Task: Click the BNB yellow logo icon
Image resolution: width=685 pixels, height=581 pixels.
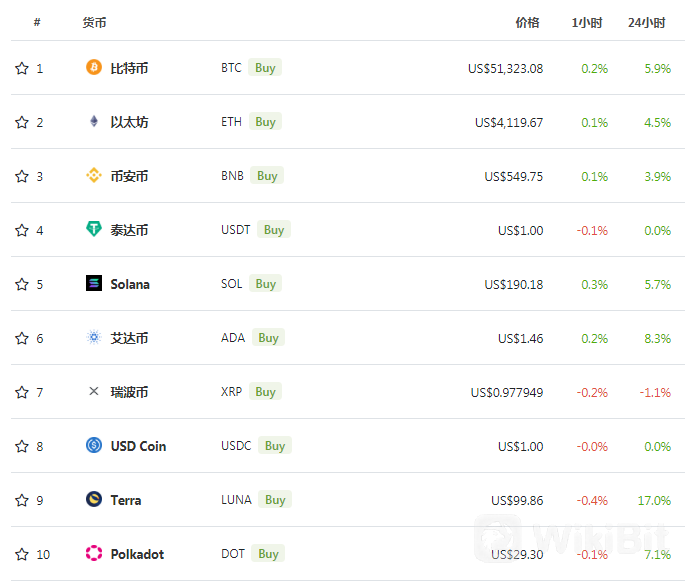Action: [x=93, y=176]
